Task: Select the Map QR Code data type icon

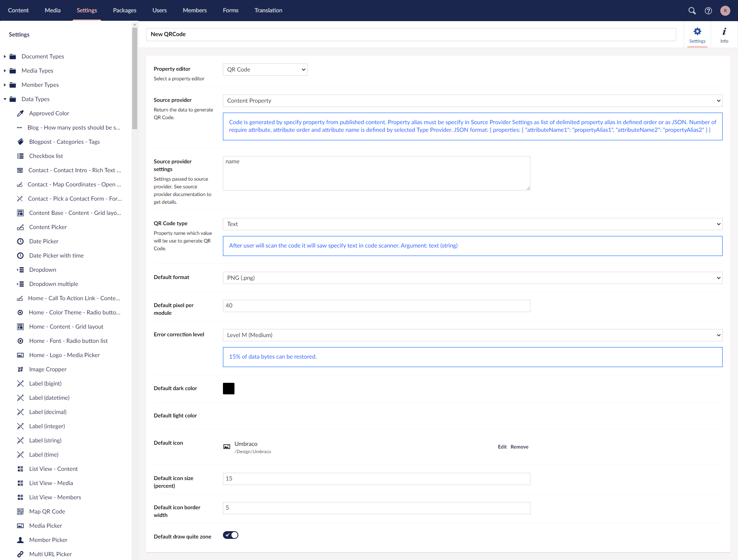Action: pos(20,512)
